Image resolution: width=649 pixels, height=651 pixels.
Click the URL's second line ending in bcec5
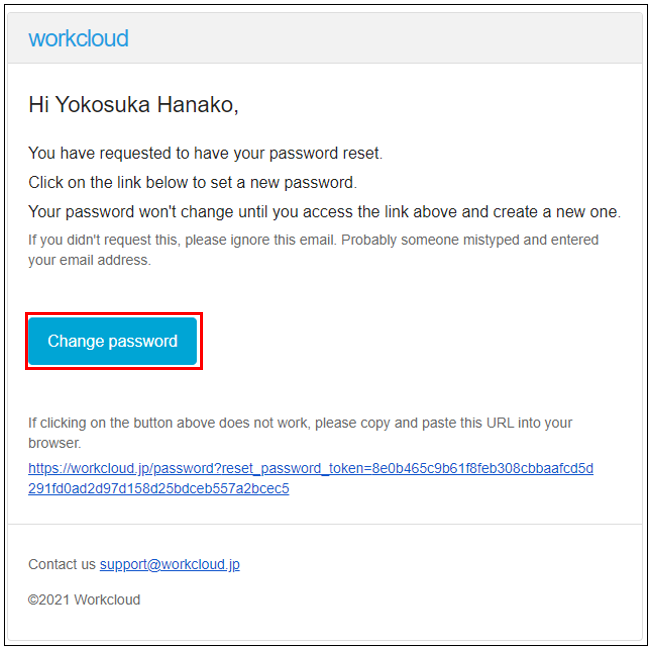[x=158, y=489]
